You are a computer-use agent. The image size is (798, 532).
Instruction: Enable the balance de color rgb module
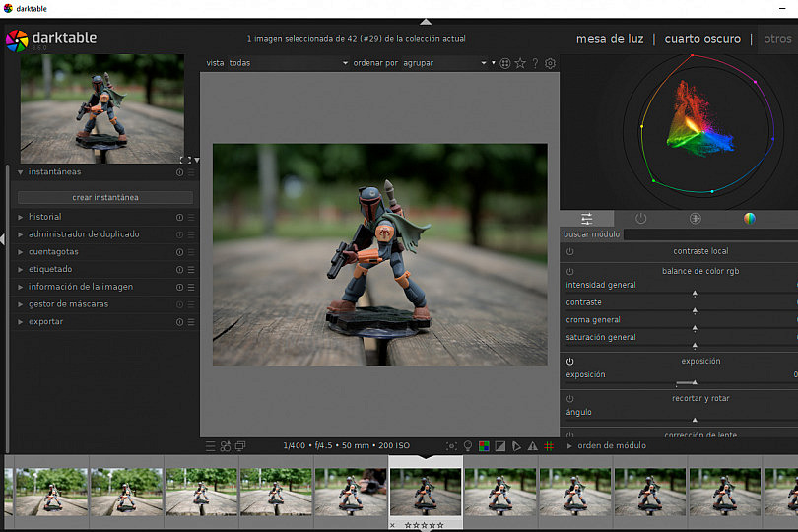(570, 271)
